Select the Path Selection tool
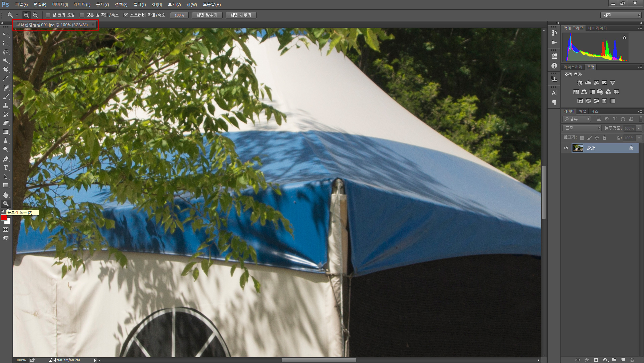 coord(6,176)
